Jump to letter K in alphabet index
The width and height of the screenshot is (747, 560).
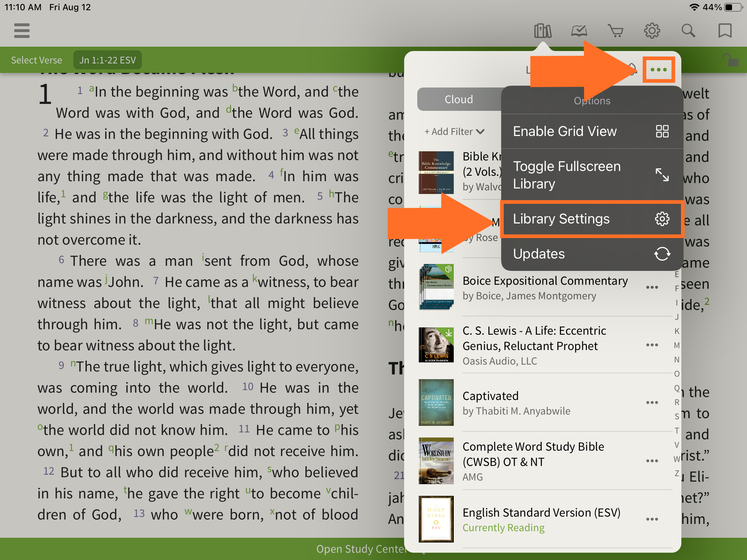pyautogui.click(x=677, y=331)
